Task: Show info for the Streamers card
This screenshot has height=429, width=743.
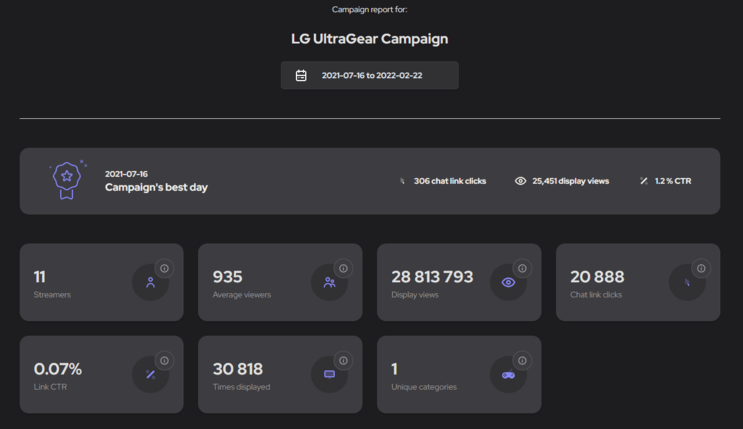Action: [x=164, y=268]
